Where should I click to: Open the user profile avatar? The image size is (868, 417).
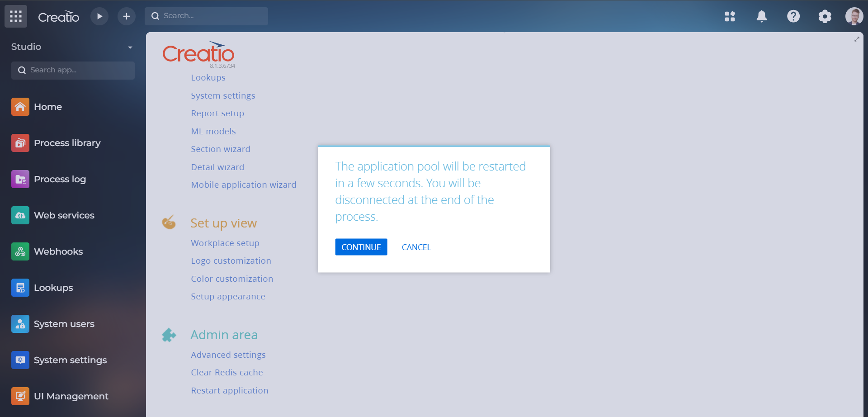tap(854, 16)
